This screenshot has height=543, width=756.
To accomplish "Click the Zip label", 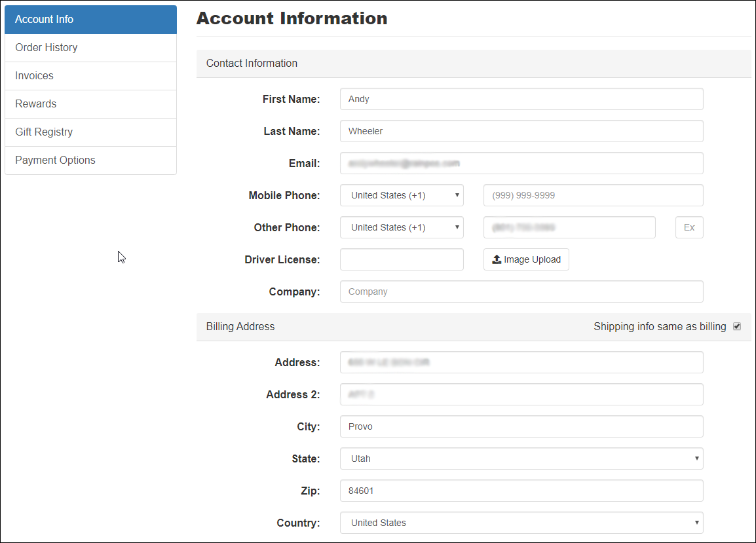I will click(310, 491).
